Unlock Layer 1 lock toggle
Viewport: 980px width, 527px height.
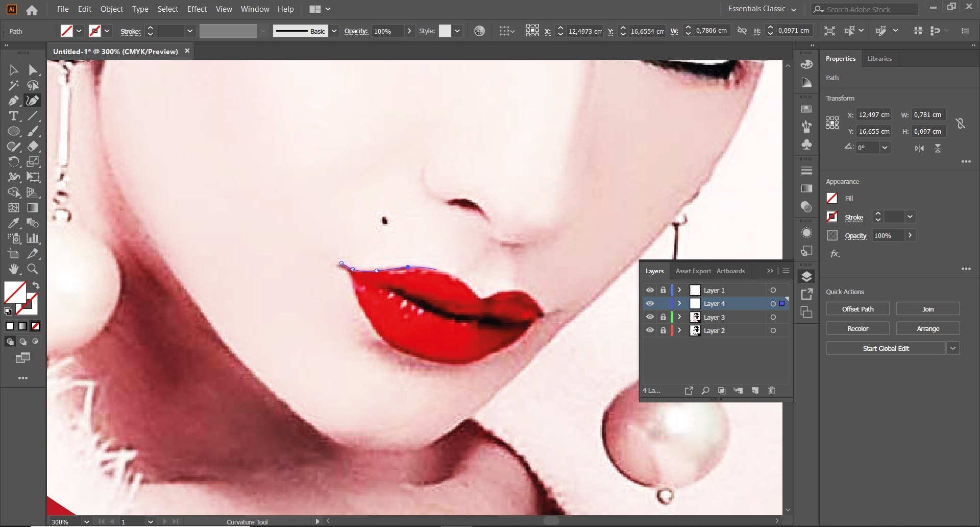click(x=663, y=290)
